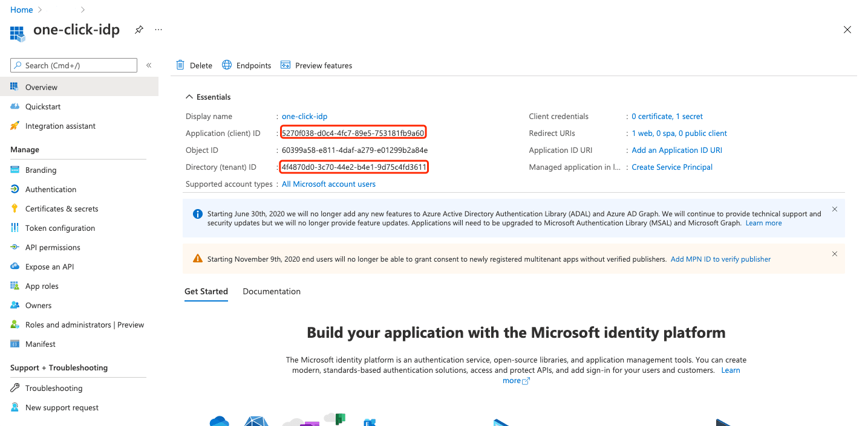This screenshot has width=868, height=426.
Task: Click the Delete trash icon in toolbar
Action: coord(180,65)
